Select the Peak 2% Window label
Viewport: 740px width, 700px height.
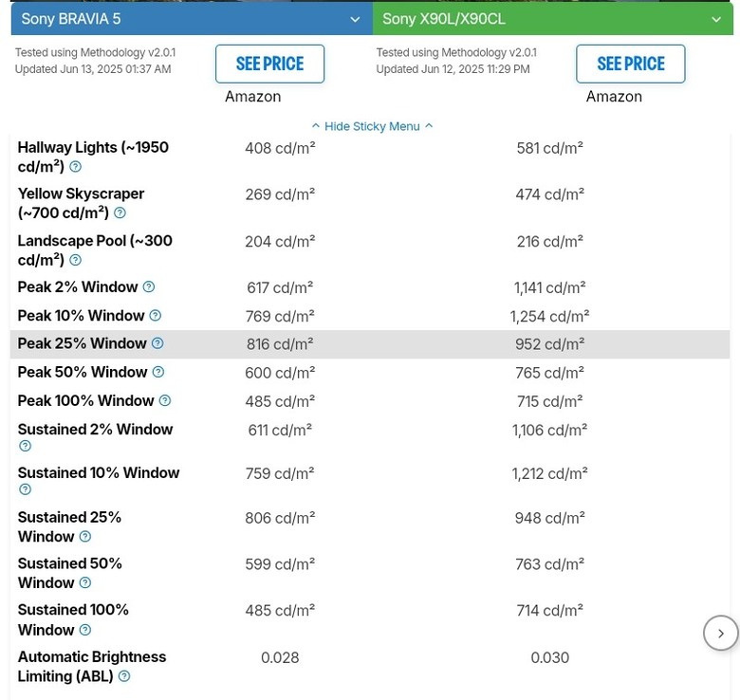(x=78, y=286)
